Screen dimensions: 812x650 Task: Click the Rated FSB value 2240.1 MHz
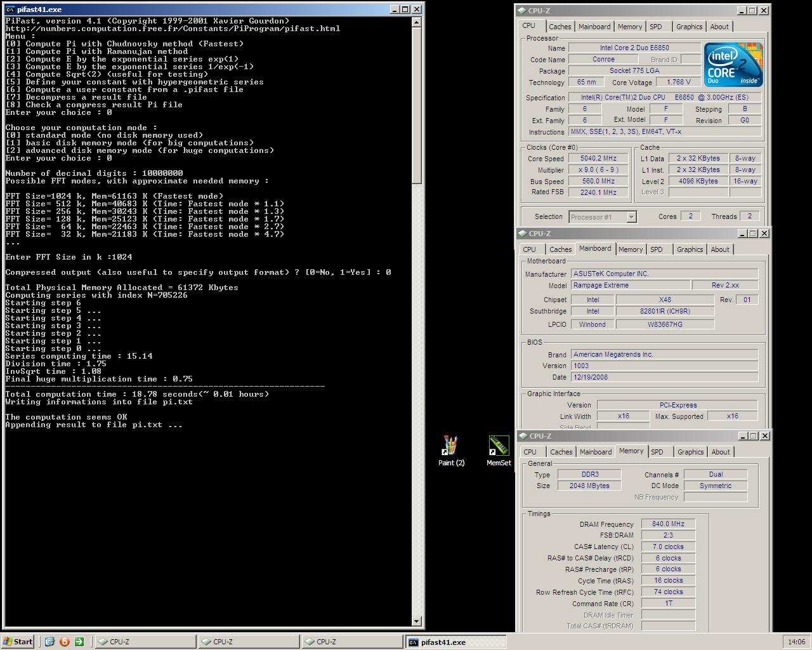click(x=598, y=192)
